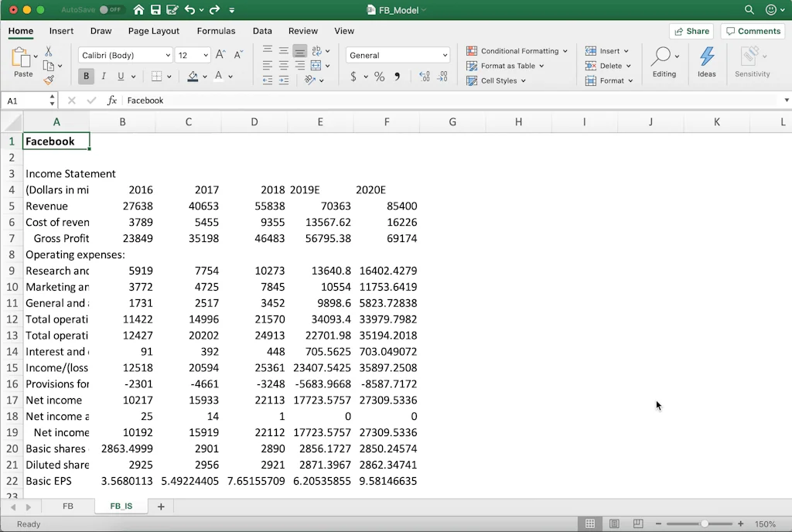Apply currency format with the dollar icon
Screen dimensions: 792x532
[x=354, y=77]
